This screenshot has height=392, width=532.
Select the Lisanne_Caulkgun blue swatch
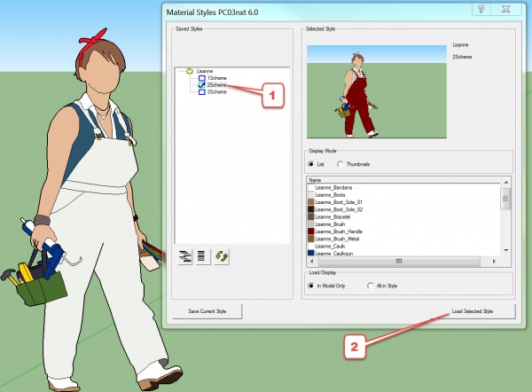point(311,253)
